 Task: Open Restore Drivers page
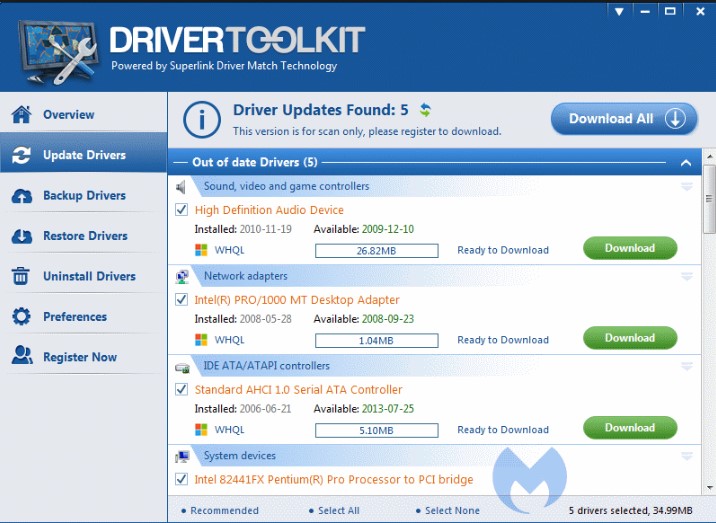84,236
